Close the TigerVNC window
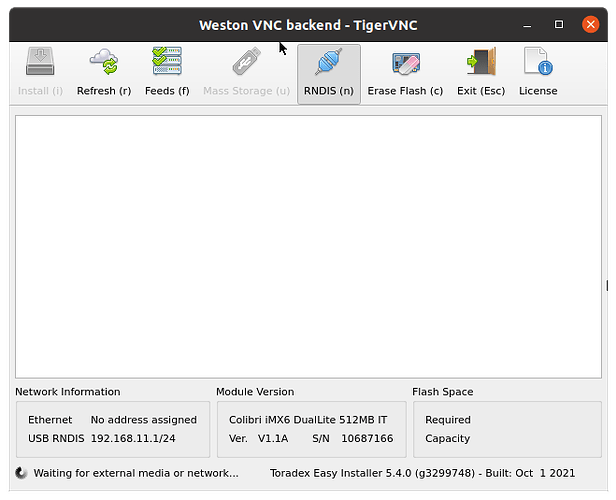Viewport: 616px width, 500px height. (590, 25)
